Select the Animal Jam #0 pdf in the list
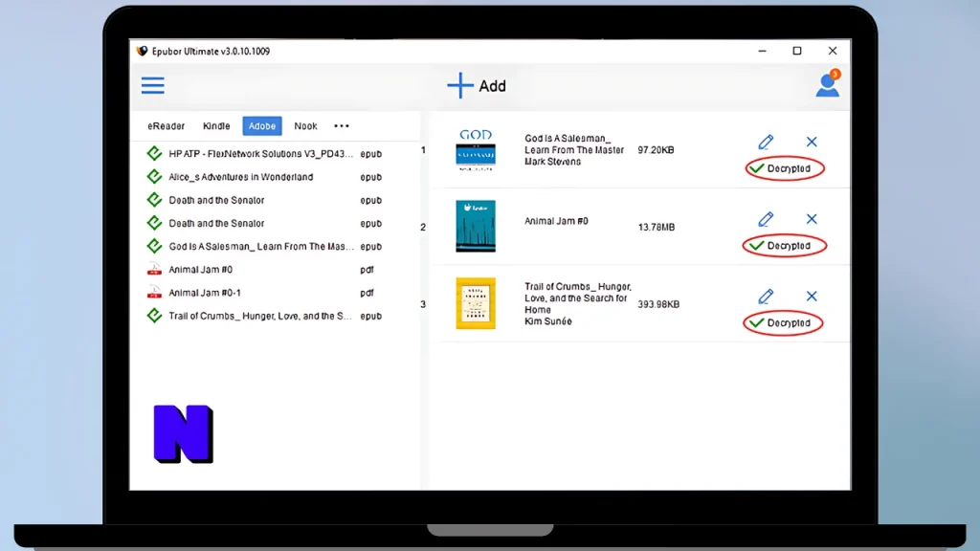980x551 pixels. (x=264, y=269)
